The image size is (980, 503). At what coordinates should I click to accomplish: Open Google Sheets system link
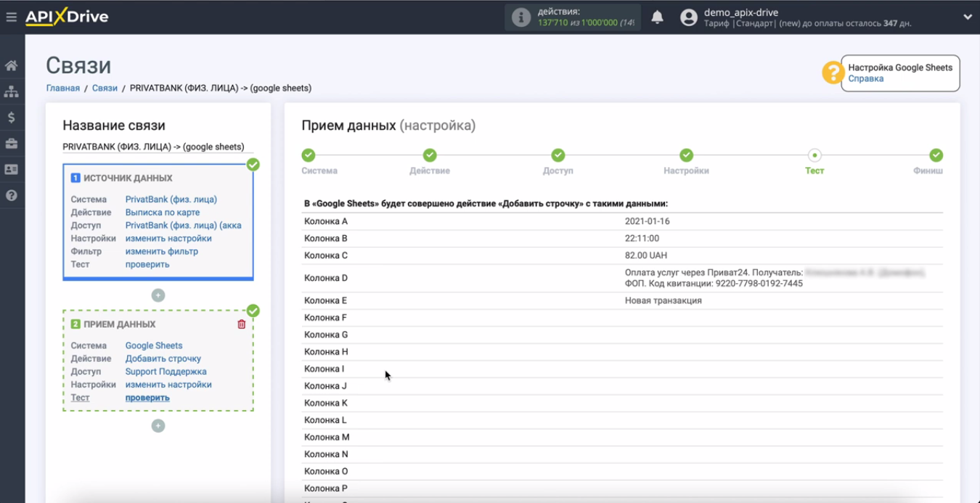154,345
